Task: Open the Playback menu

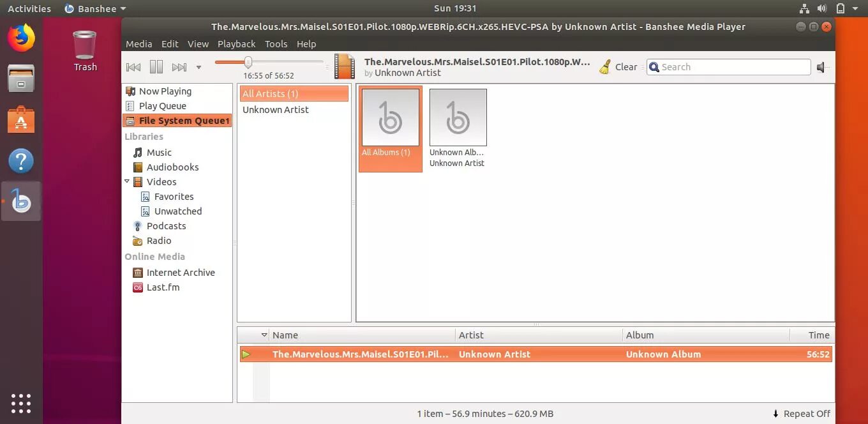Action: click(236, 44)
